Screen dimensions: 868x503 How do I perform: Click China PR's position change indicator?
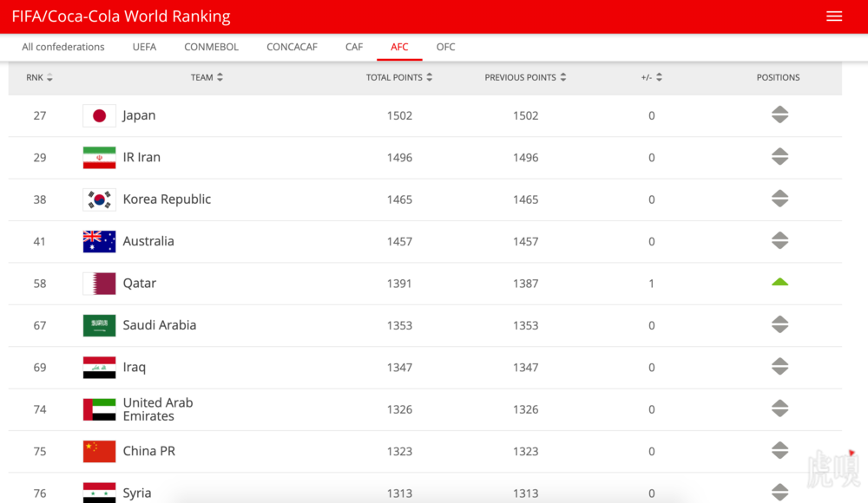click(x=779, y=450)
